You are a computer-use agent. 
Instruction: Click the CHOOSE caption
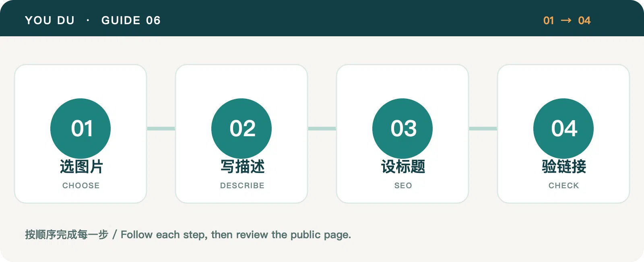pos(81,185)
